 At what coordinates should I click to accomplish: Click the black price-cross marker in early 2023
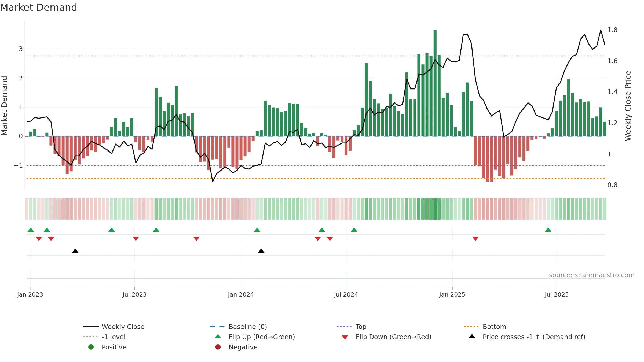(x=75, y=251)
